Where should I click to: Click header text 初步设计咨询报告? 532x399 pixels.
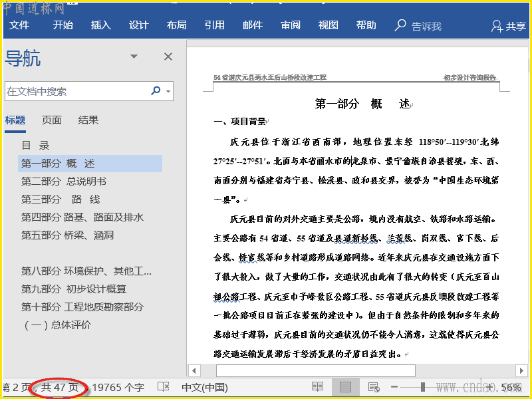pos(469,77)
